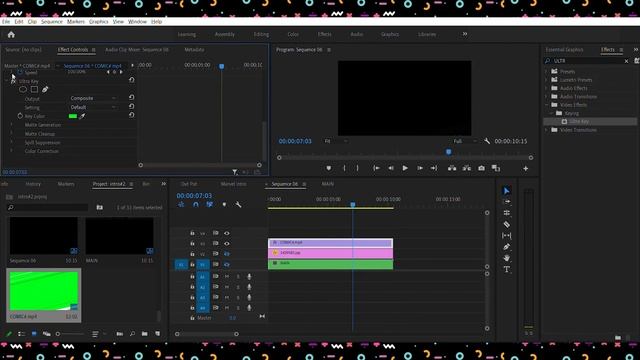Select the Type tool
Image resolution: width=640 pixels, height=360 pixels.
[507, 269]
